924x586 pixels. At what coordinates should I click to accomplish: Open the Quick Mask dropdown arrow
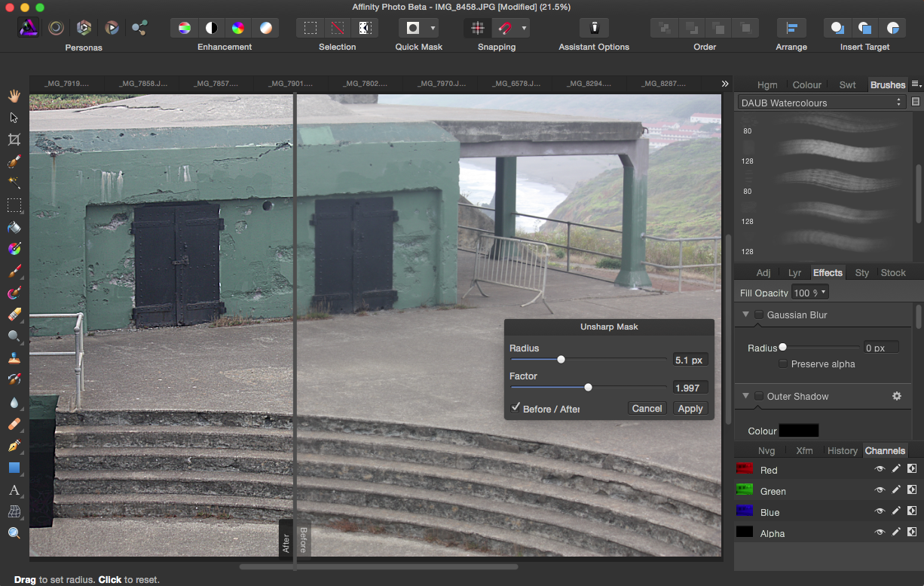pyautogui.click(x=433, y=28)
